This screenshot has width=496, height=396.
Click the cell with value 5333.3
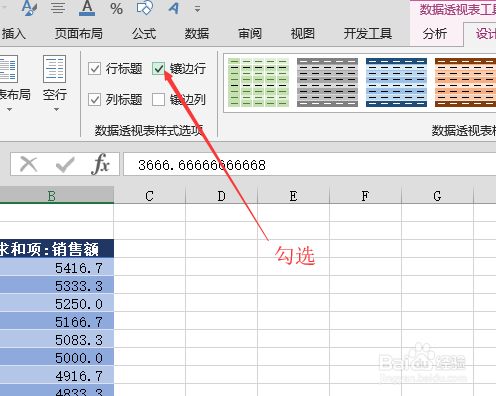[57, 285]
